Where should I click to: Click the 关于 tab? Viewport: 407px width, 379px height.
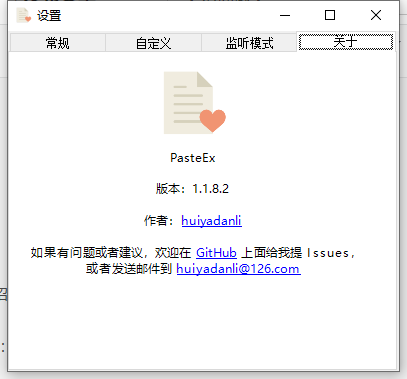pos(346,42)
